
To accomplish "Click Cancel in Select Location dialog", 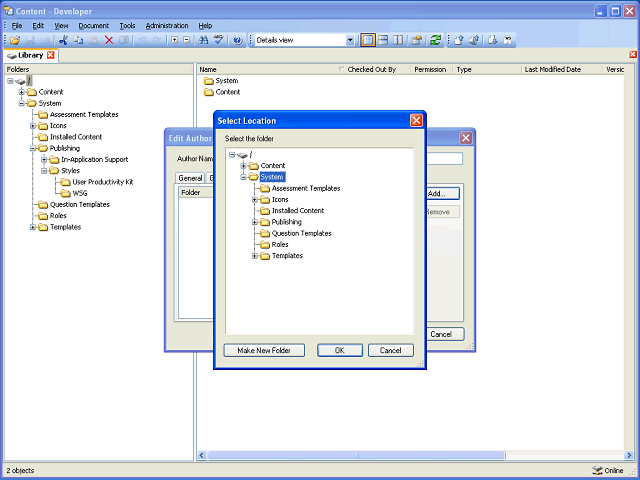I will click(391, 350).
